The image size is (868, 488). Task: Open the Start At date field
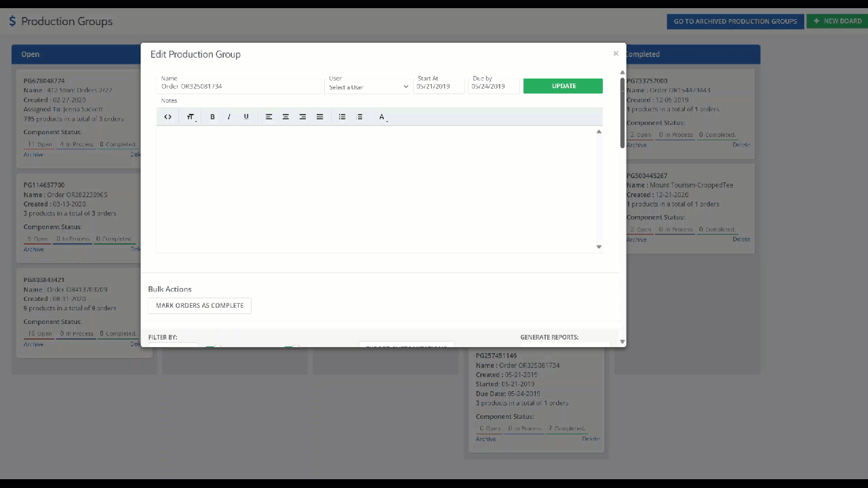pyautogui.click(x=439, y=87)
